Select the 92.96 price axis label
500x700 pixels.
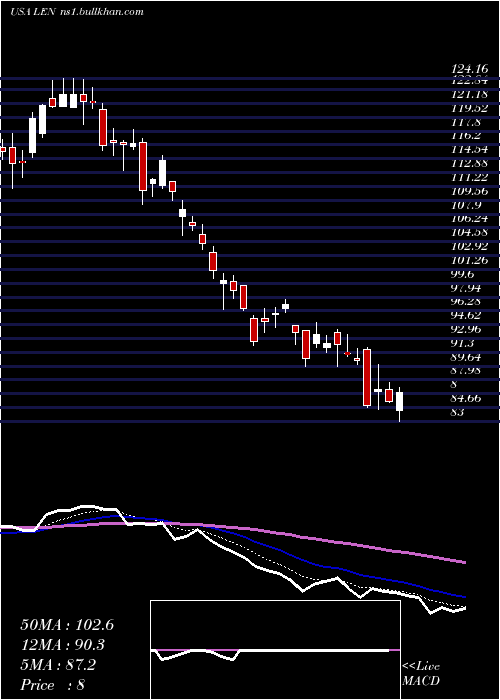click(467, 329)
